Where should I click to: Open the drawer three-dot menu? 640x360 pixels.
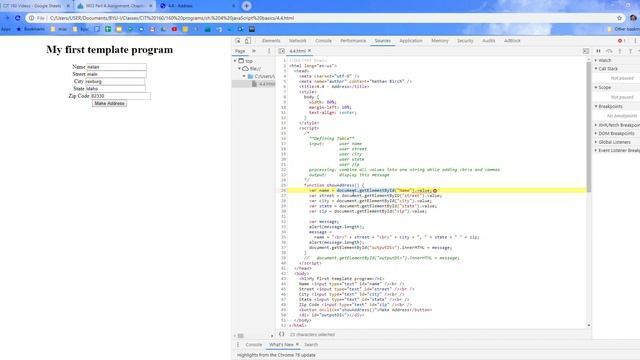pos(238,344)
